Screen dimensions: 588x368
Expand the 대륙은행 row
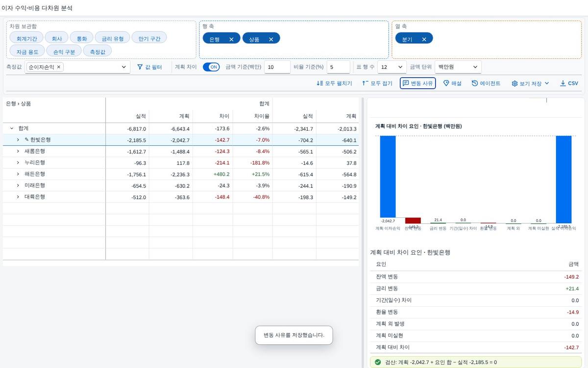18,197
